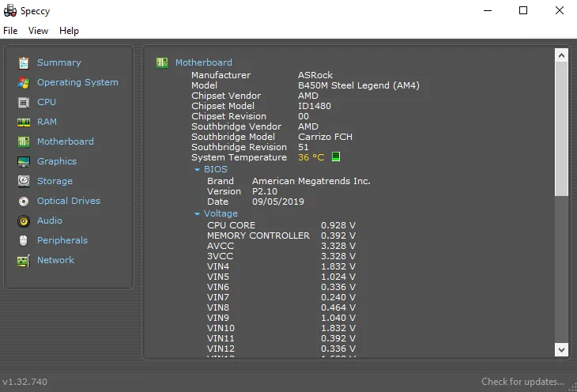Click the Southbridge Revision label
Image resolution: width=577 pixels, height=392 pixels.
[239, 147]
